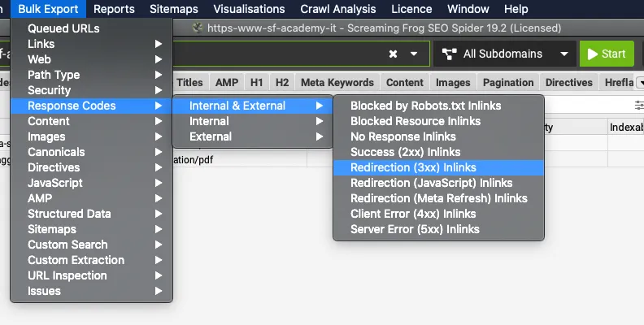Screen dimensions: 644x325
Task: Expand the Internal response codes submenu
Action: pyautogui.click(x=209, y=121)
